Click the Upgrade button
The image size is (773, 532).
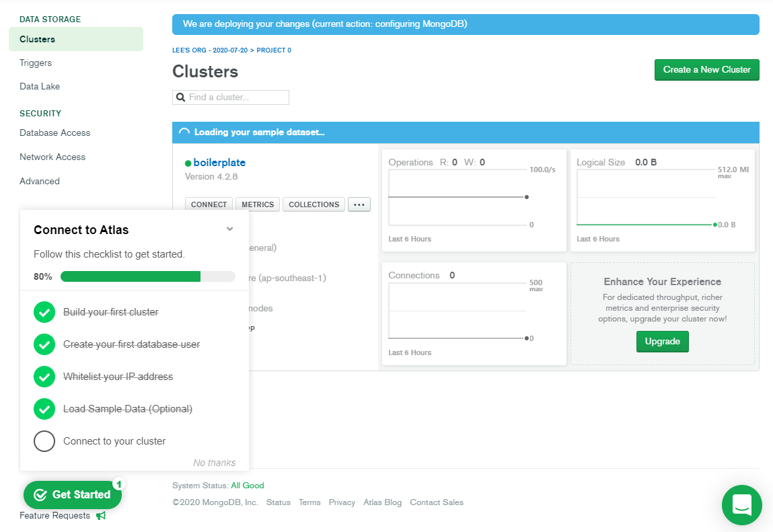(x=662, y=342)
